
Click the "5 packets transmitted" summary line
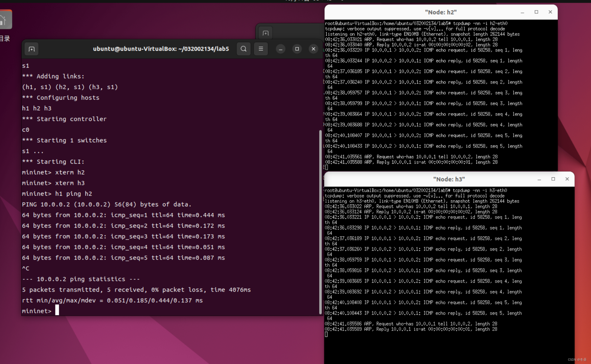tap(136, 290)
